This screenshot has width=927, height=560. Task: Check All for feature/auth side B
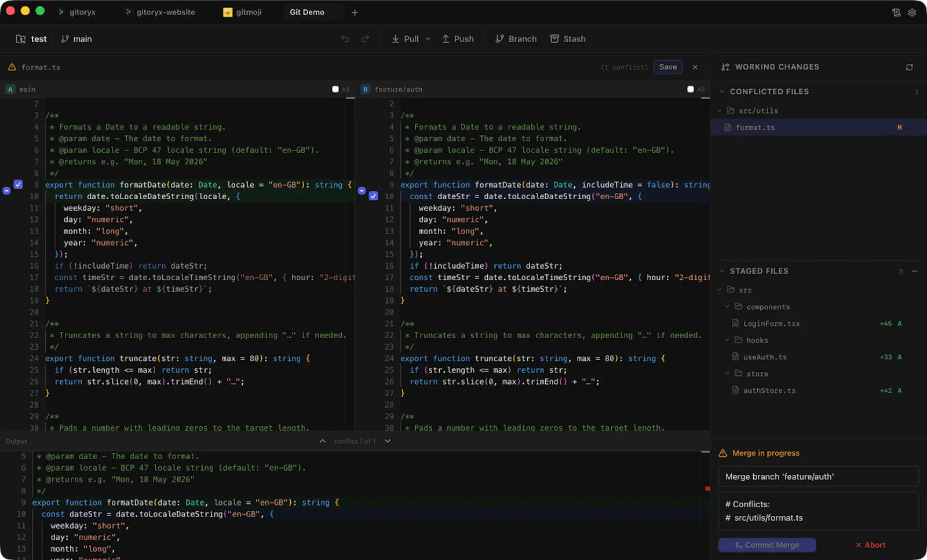point(691,89)
